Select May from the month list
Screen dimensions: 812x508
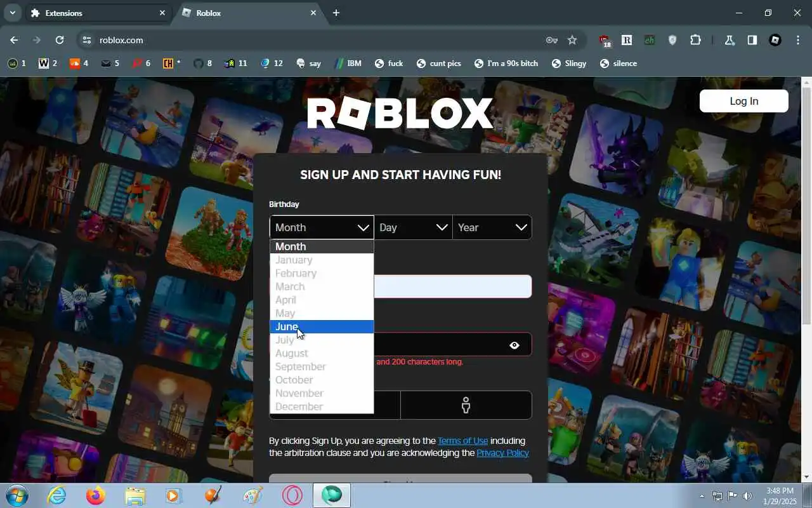[x=322, y=313]
